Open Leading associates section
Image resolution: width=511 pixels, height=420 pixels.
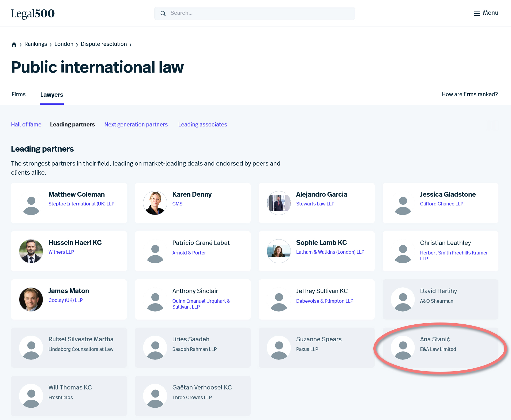click(202, 125)
